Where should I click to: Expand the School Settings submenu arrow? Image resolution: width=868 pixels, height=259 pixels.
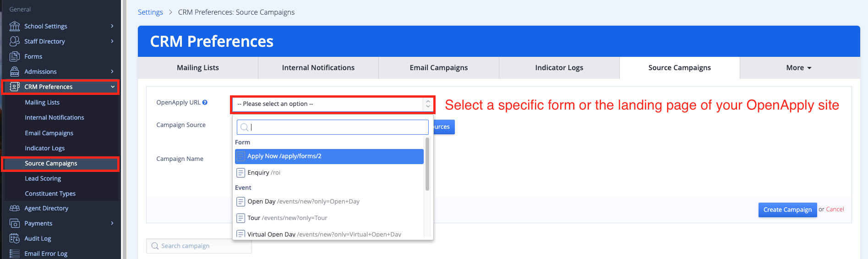tap(112, 26)
